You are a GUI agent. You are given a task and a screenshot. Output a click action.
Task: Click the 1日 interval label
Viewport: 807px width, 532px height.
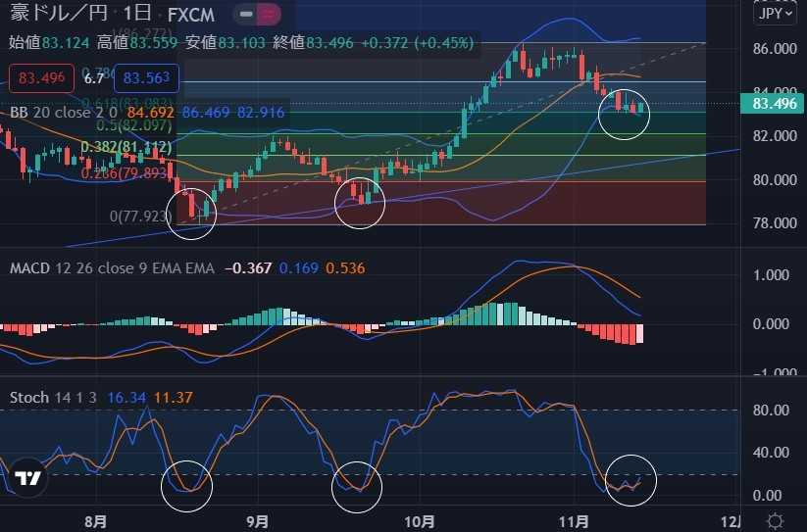(137, 14)
